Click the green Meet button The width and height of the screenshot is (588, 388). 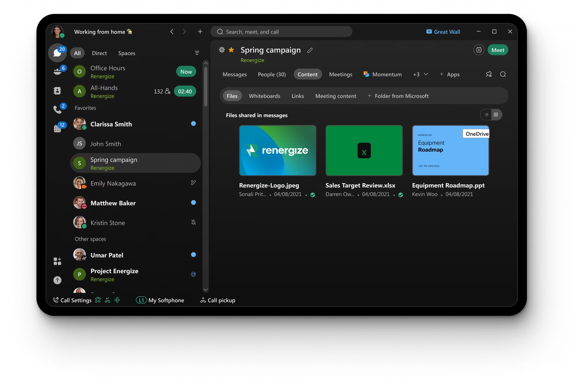click(x=498, y=50)
